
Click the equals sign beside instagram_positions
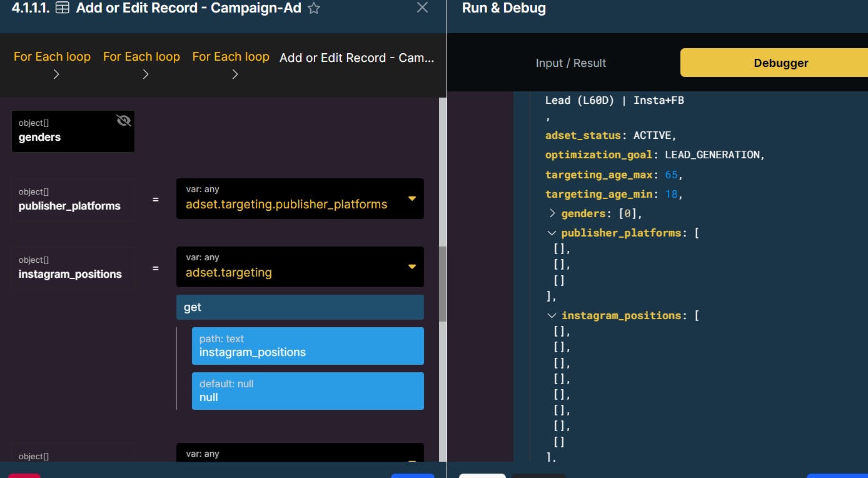pyautogui.click(x=156, y=268)
